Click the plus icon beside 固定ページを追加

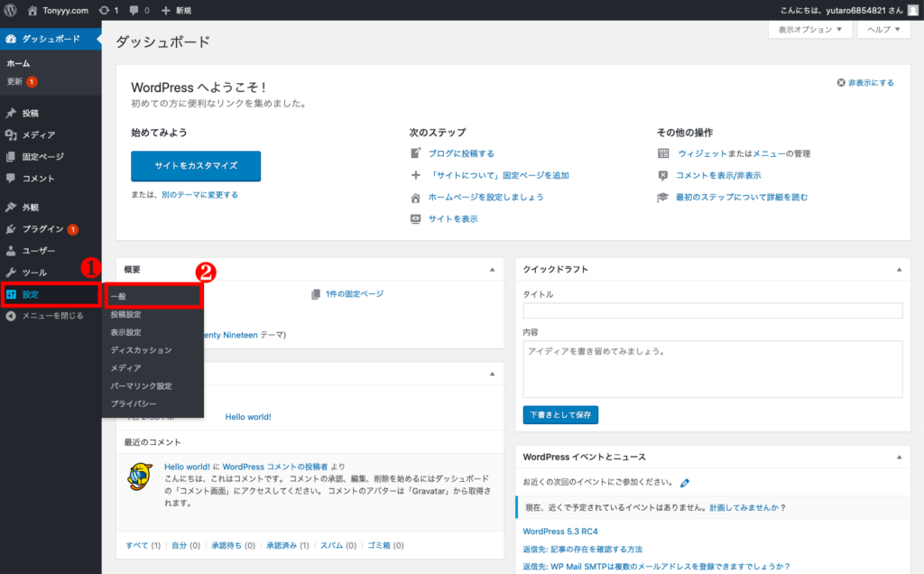pos(415,175)
